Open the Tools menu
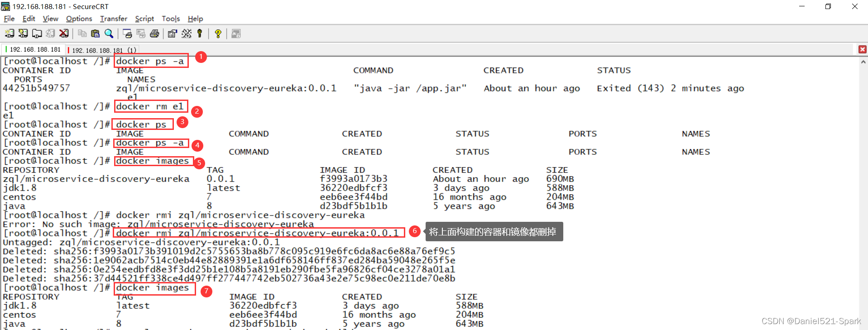868x330 pixels. pyautogui.click(x=171, y=19)
